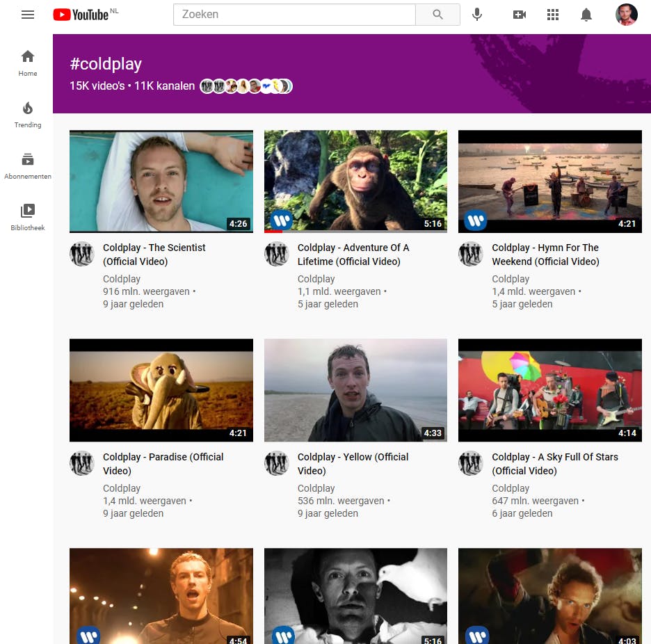Click '15K video's' count text

pos(97,86)
